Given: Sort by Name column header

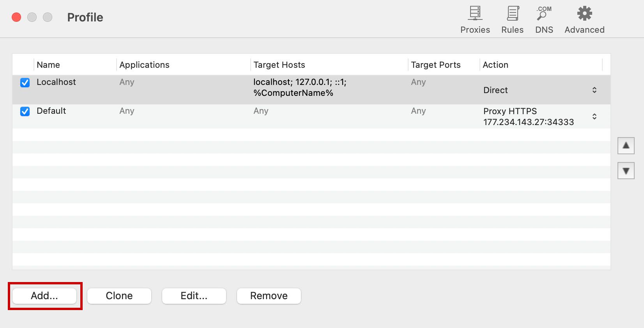Looking at the screenshot, I should point(48,65).
